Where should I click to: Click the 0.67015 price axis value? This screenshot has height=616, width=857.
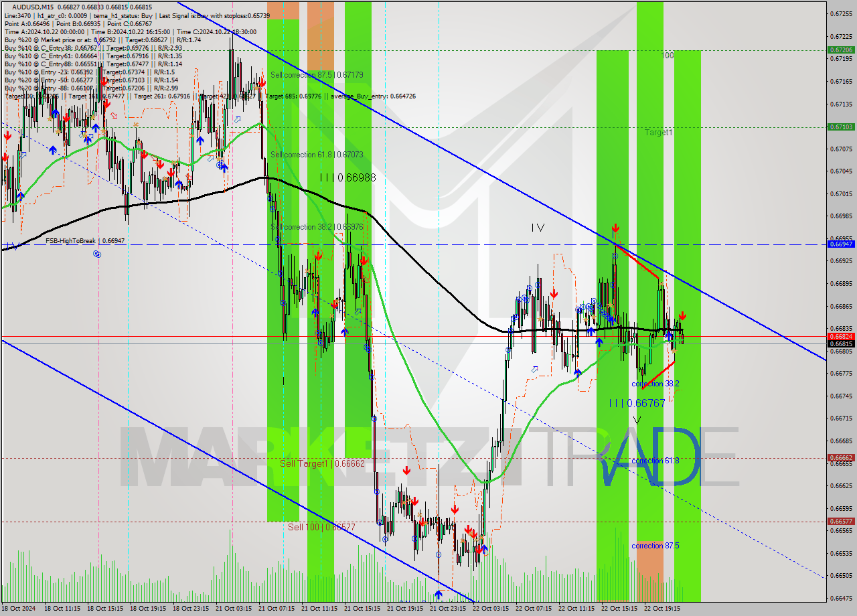(840, 194)
